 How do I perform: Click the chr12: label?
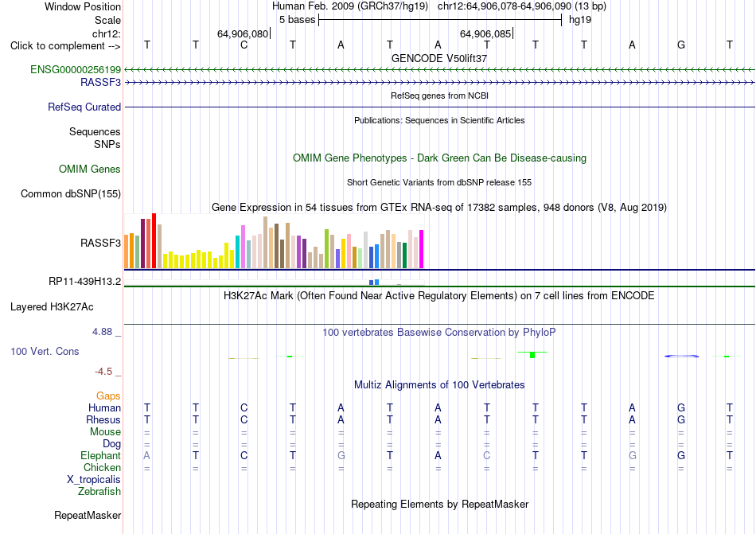click(x=107, y=33)
